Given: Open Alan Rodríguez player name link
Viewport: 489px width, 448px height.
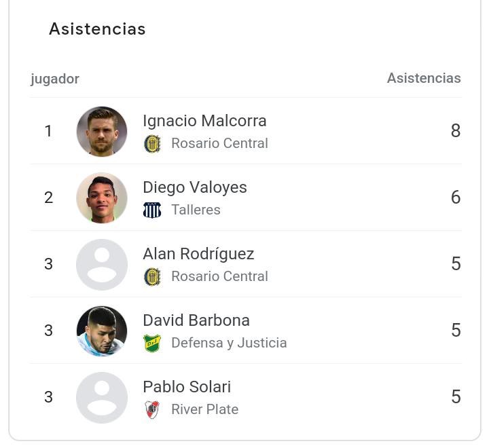Looking at the screenshot, I should pos(198,254).
